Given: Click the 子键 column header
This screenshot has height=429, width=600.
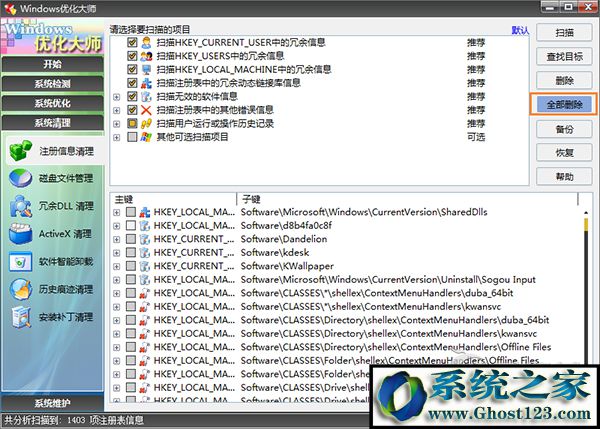Looking at the screenshot, I should tap(408, 199).
